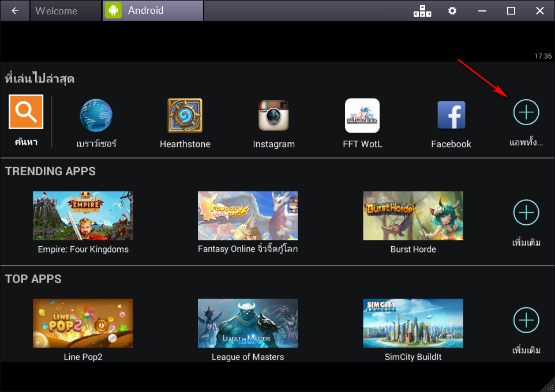Viewport: 555px width, 392px height.
Task: Click the เบราว์เซอร์ label text
Action: point(96,144)
